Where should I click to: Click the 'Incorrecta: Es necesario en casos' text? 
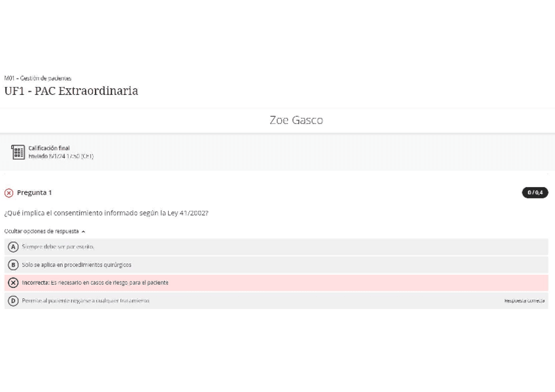click(95, 283)
